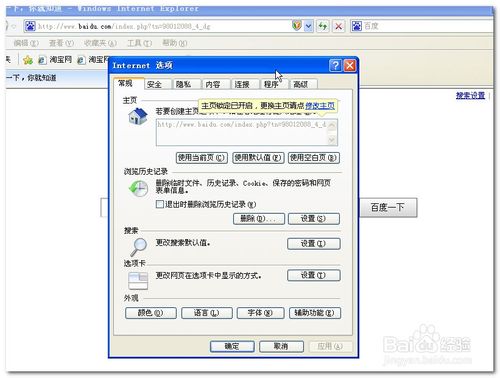The height and width of the screenshot is (378, 500).
Task: Click the green refresh icon
Action: (x=323, y=26)
